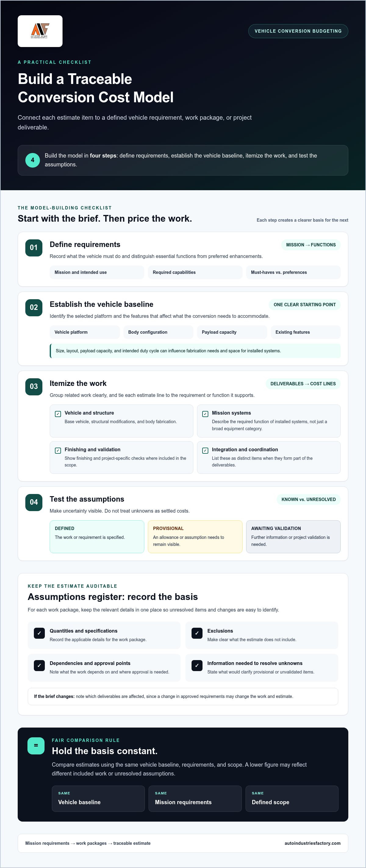366x868 pixels.
Task: Toggle the Vehicle and structure checkbox
Action: point(58,414)
